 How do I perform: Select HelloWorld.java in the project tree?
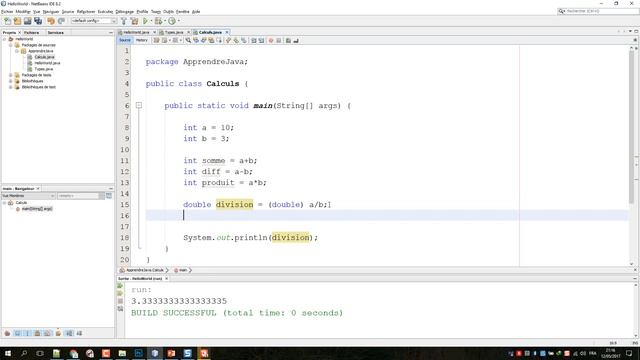47,63
